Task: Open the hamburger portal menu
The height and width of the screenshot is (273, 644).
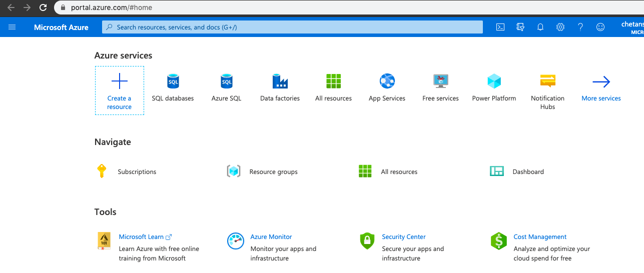Action: pos(12,27)
